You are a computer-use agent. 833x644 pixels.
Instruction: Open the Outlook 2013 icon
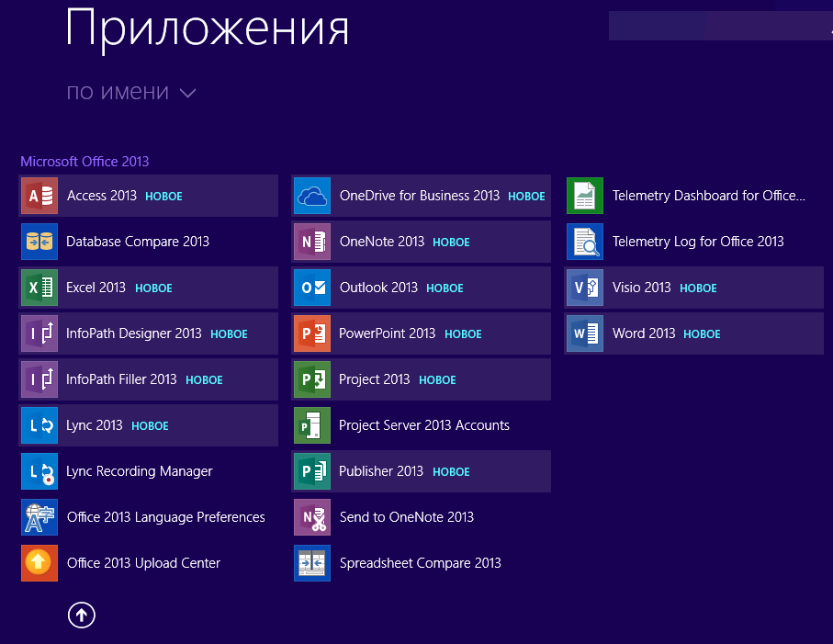pos(312,288)
